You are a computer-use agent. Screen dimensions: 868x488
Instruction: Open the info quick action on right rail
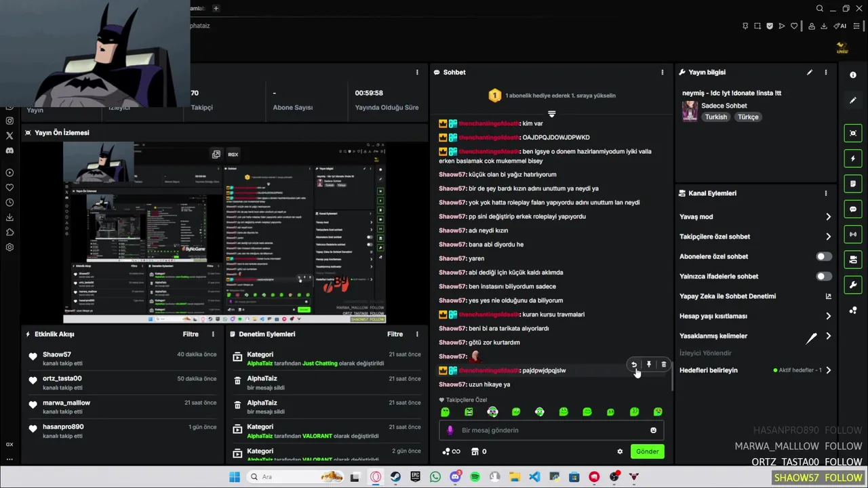(x=853, y=75)
